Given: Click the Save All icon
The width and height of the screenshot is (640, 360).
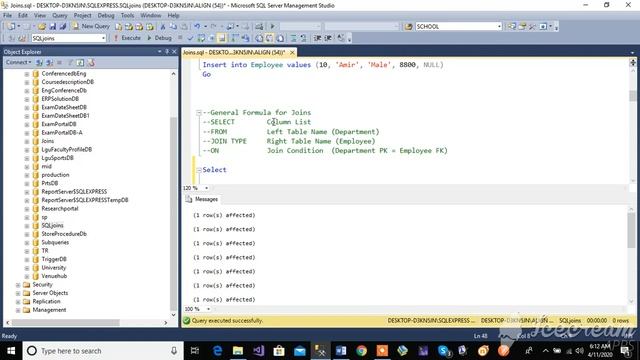Looking at the screenshot, I should tap(63, 27).
